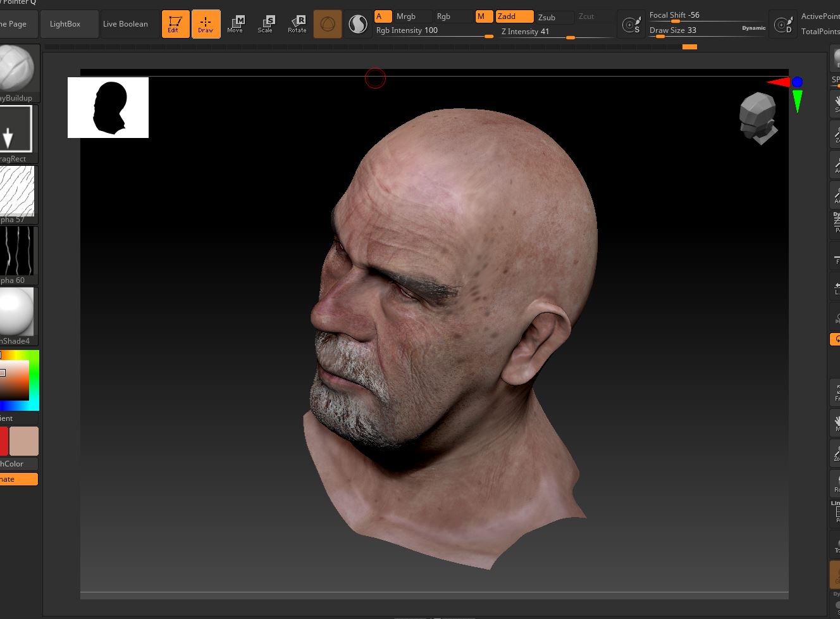840x619 pixels.
Task: Click the Zcut mode button
Action: [595, 16]
